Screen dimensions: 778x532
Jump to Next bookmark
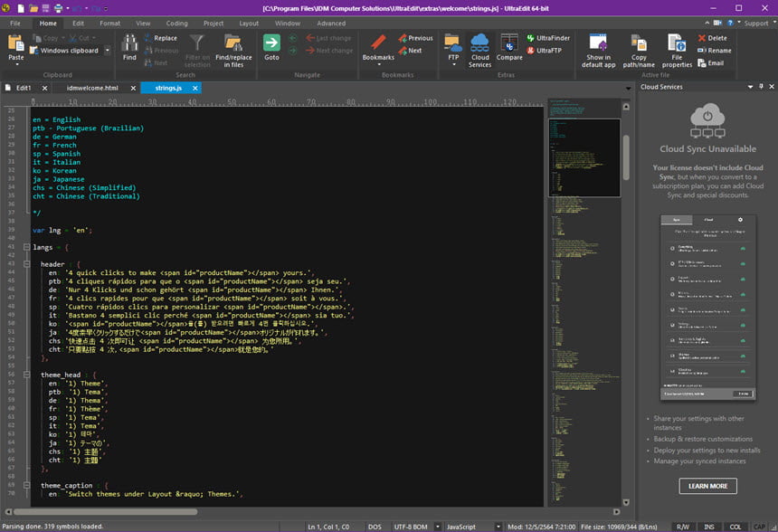(411, 50)
